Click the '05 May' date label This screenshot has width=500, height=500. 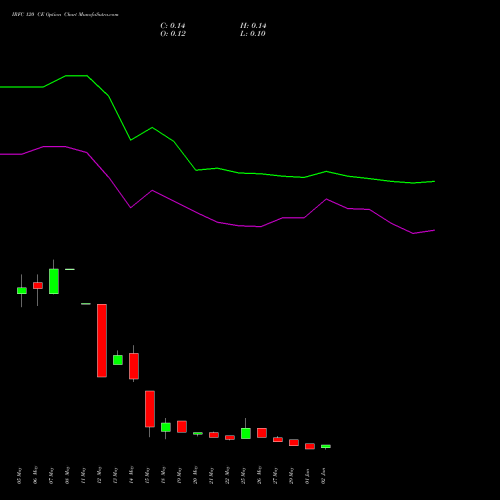point(19,476)
